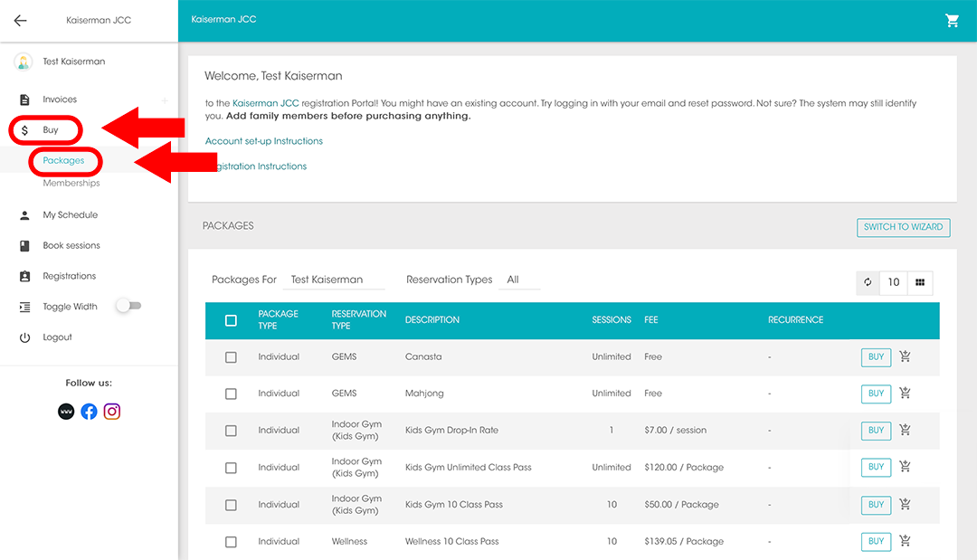Select all packages via header checkbox
This screenshot has width=977, height=560.
[231, 320]
